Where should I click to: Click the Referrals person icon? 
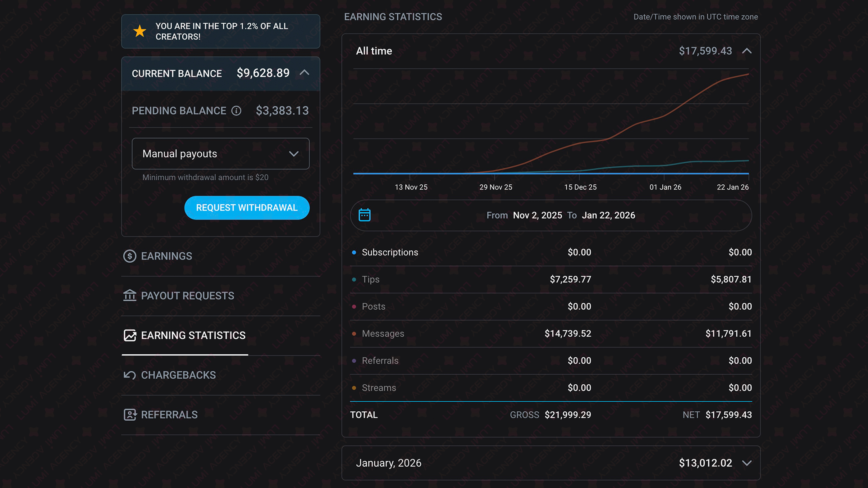[130, 414]
